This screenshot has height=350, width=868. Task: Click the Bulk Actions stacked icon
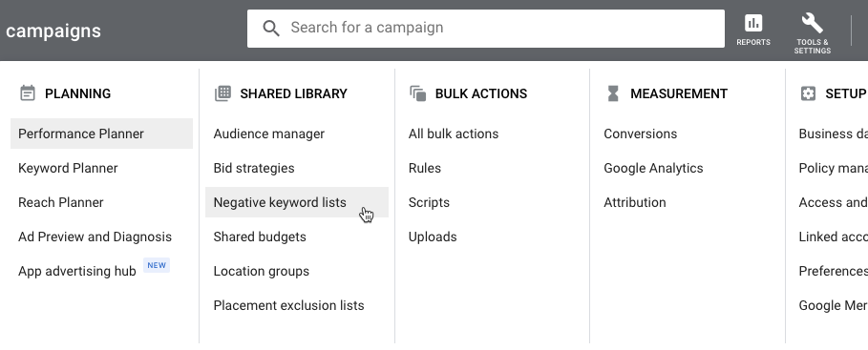418,93
